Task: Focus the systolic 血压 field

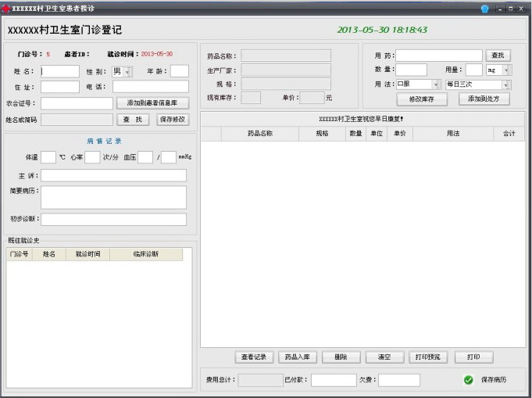Action: (145, 157)
